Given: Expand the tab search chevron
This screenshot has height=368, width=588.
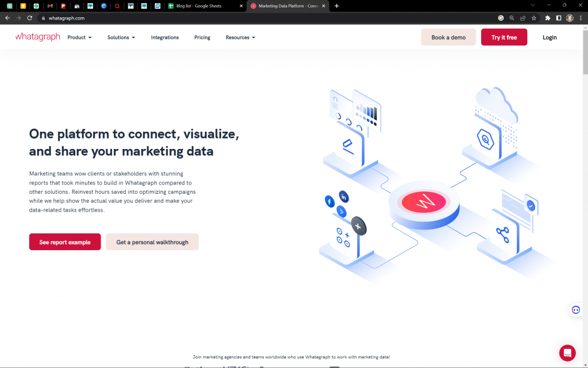Looking at the screenshot, I should click(x=532, y=5).
